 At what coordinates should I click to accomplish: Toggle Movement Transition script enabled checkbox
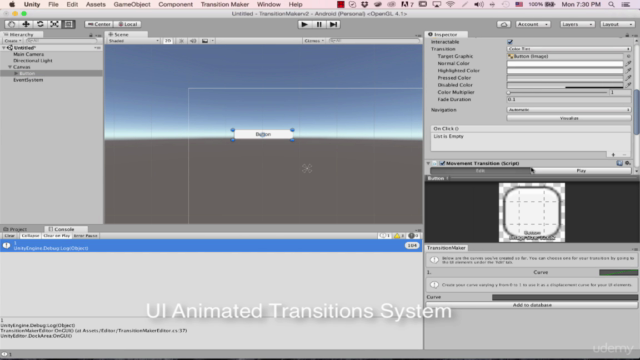tap(442, 163)
